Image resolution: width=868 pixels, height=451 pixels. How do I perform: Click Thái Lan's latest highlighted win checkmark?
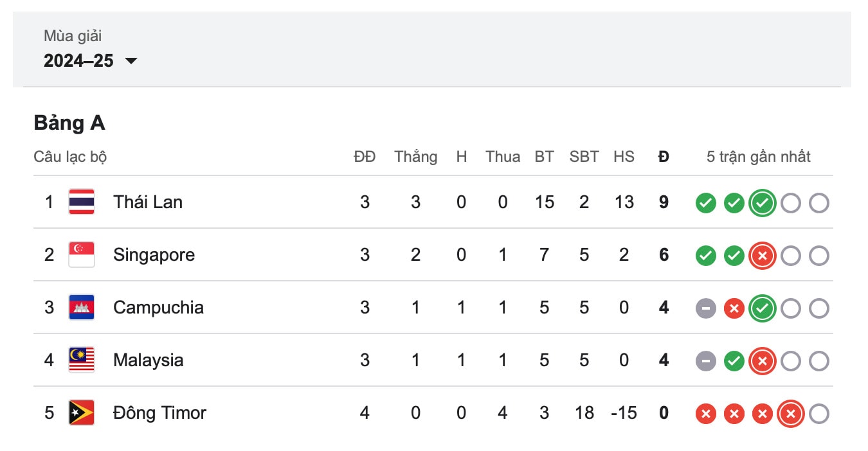tap(762, 204)
